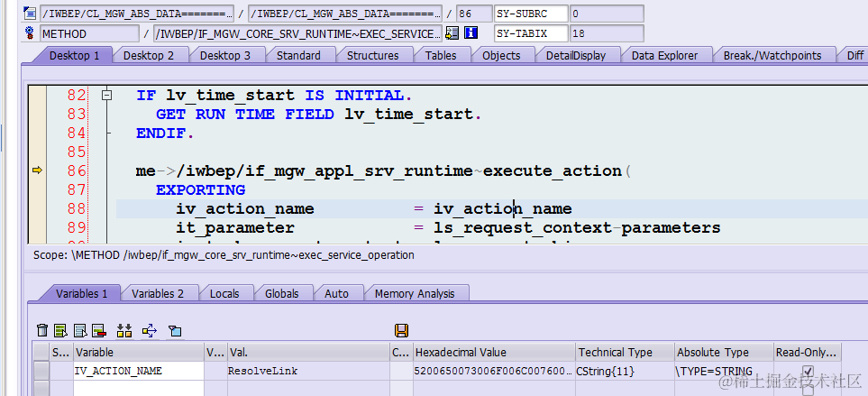Click the blue info icon beside method name
868x396 pixels.
coord(471,33)
